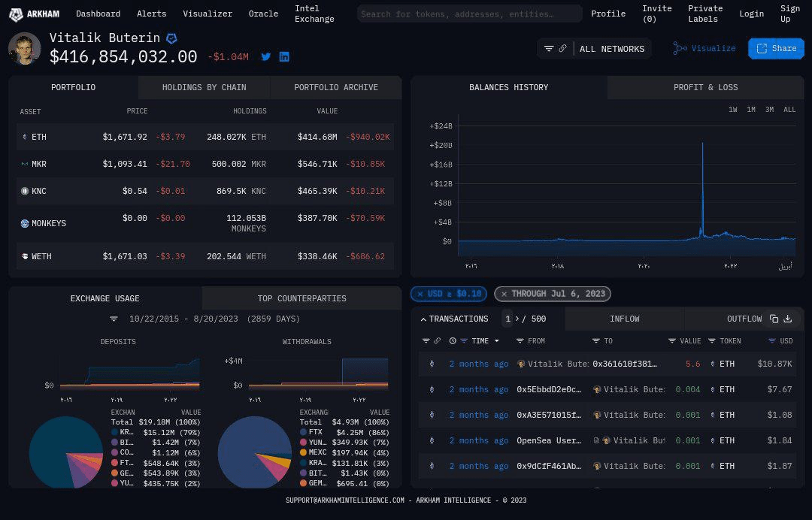Click the filter icon beside the VALUE column
Screen dimensions: 812x520
(x=672, y=341)
